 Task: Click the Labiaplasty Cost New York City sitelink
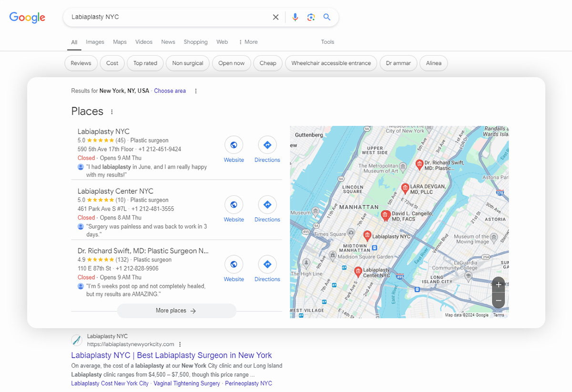110,383
